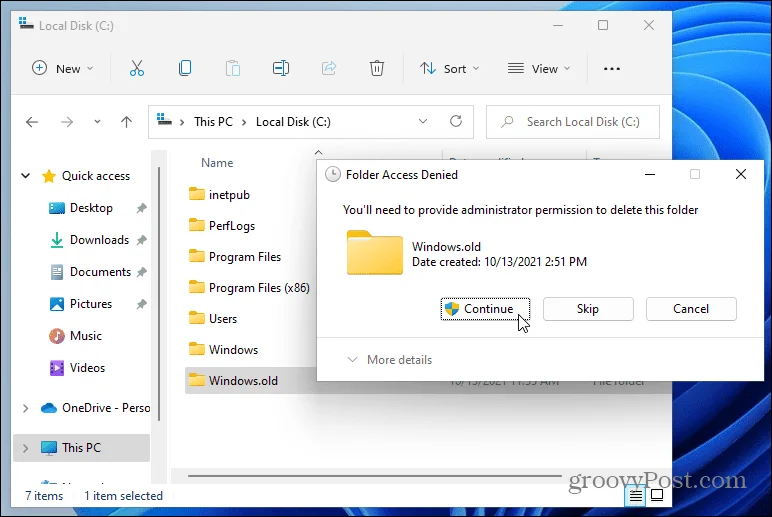The width and height of the screenshot is (772, 517).
Task: Expand More details in the dialog
Action: (389, 360)
